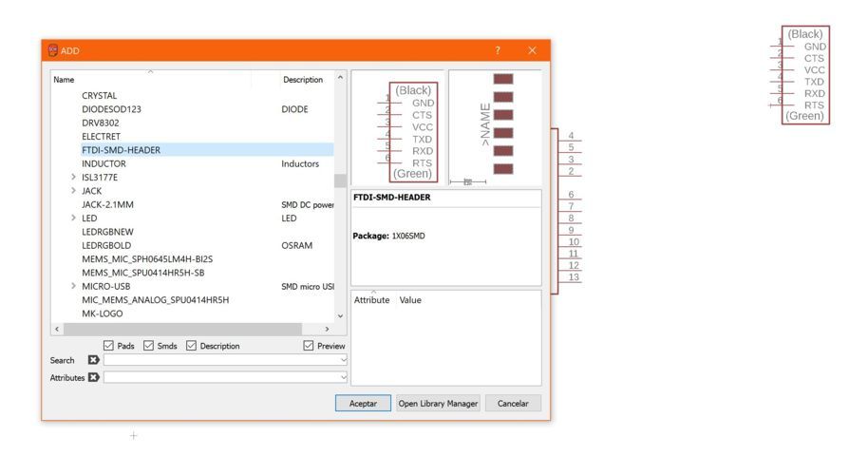Click the horizontal scroll right arrow
The height and width of the screenshot is (456, 868).
[327, 329]
